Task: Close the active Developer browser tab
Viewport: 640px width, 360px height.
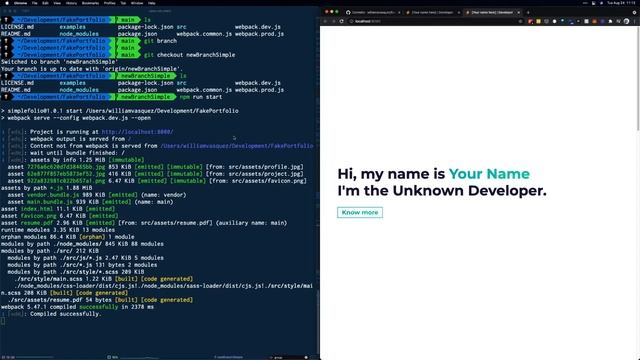Action: pyautogui.click(x=519, y=13)
